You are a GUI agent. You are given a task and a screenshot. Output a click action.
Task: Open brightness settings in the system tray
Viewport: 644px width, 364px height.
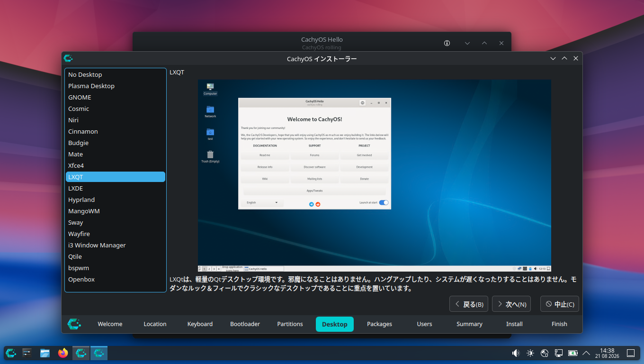(530, 353)
